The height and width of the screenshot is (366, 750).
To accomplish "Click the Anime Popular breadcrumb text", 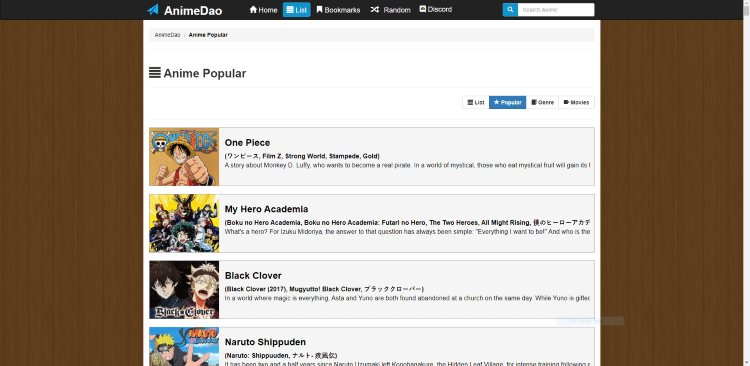I will click(x=208, y=35).
